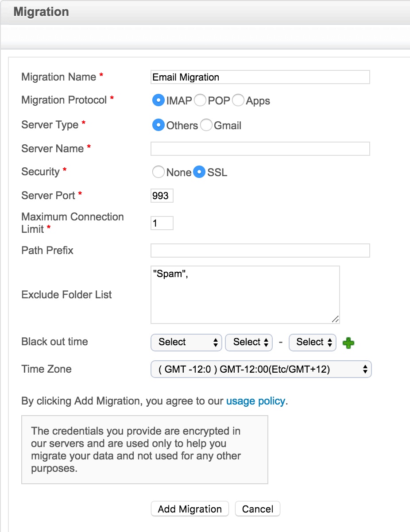
Task: Click the Exclude Folder List textarea
Action: point(245,294)
